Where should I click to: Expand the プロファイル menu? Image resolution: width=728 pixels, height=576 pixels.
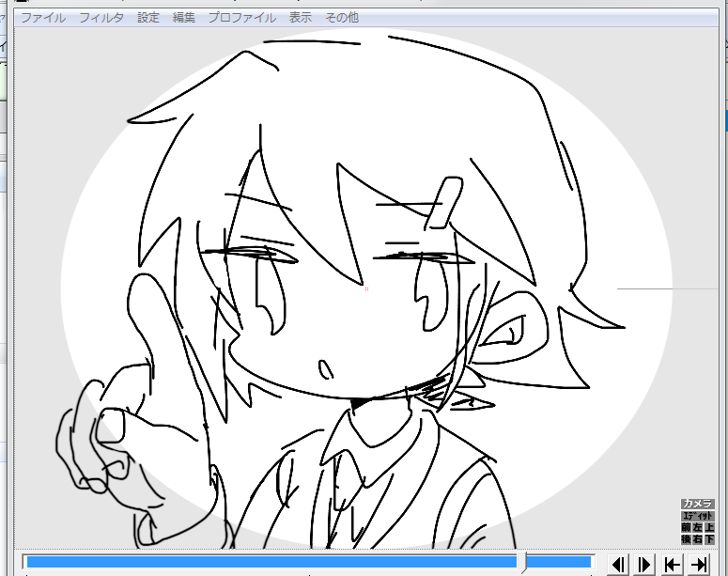(241, 18)
